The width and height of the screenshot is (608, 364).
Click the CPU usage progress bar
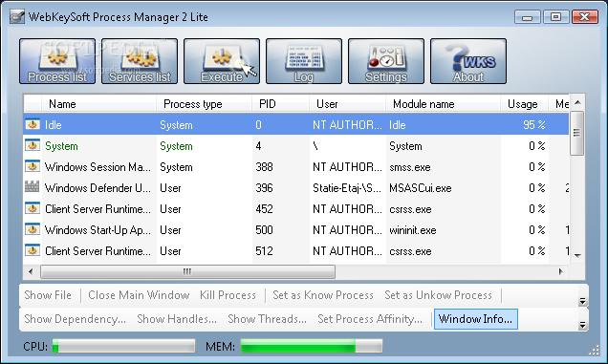(x=123, y=346)
